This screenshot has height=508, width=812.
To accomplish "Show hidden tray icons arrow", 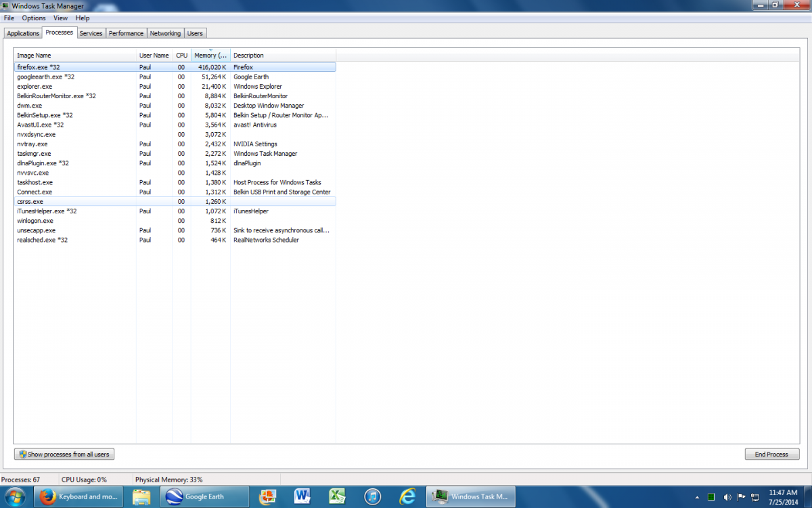I will coord(696,496).
